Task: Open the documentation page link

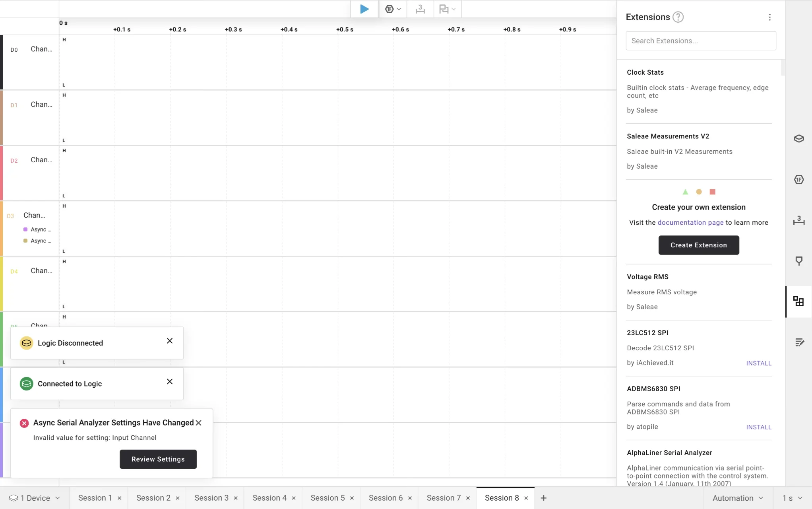Action: 690,222
